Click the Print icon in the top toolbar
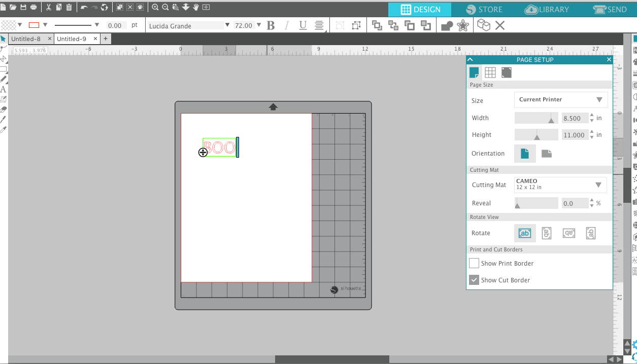The width and height of the screenshot is (637, 364). [x=33, y=7]
